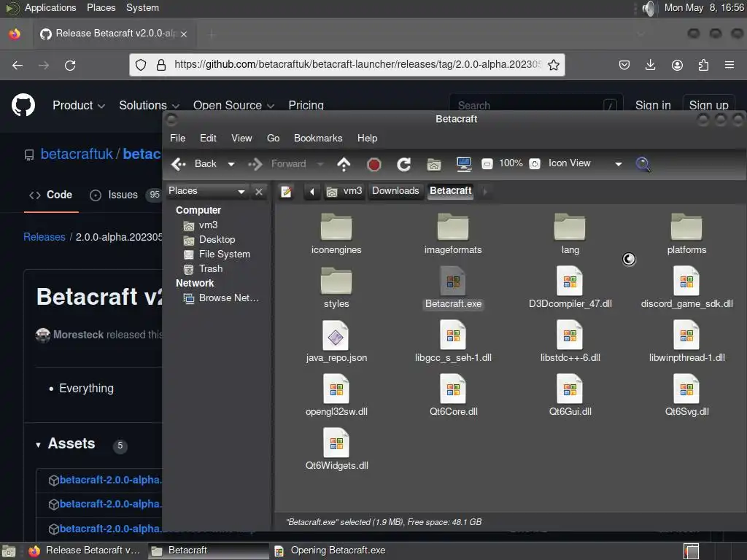Open the Edit menu
The height and width of the screenshot is (560, 747).
click(208, 138)
